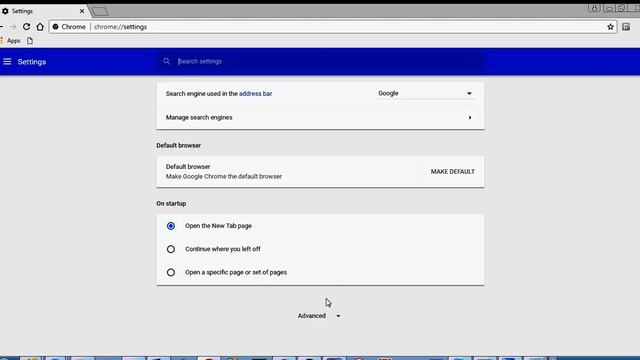The width and height of the screenshot is (640, 360).
Task: Open a new tab
Action: pos(100,11)
